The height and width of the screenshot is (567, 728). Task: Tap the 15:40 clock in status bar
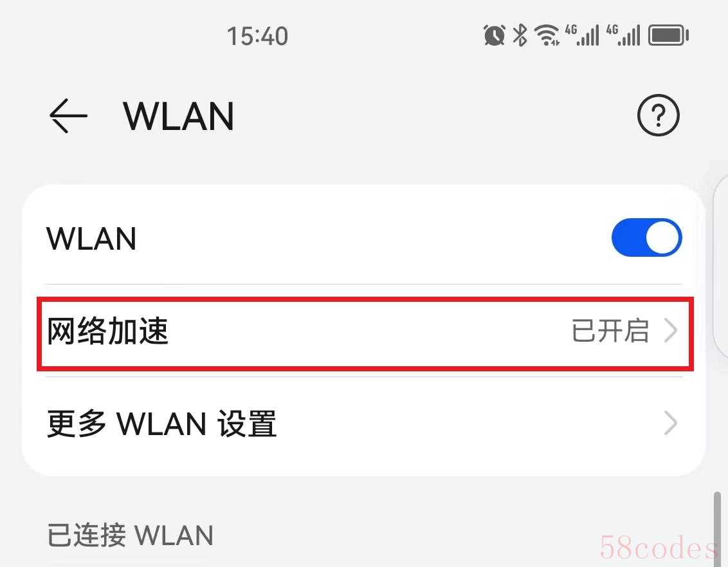coord(257,36)
